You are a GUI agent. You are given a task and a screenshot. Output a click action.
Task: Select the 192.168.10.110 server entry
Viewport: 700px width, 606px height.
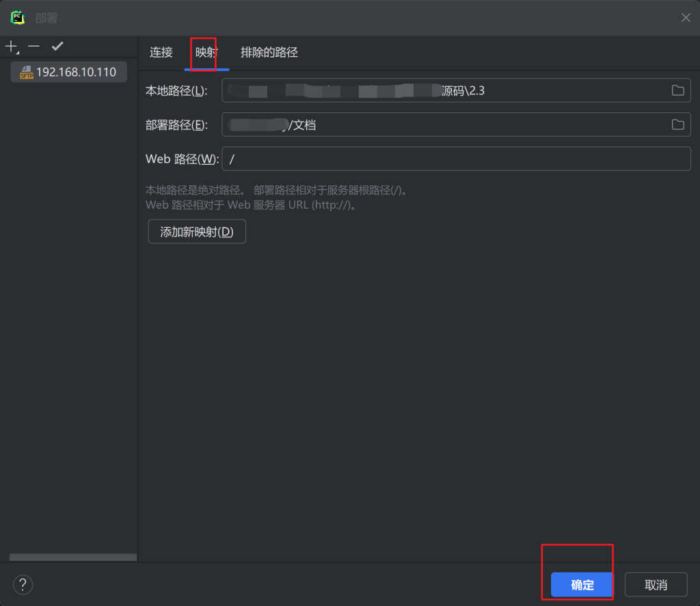coord(75,72)
